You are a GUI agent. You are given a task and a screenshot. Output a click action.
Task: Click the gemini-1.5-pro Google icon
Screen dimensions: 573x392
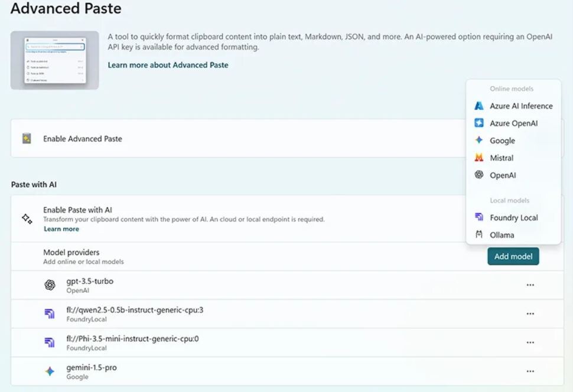[50, 371]
